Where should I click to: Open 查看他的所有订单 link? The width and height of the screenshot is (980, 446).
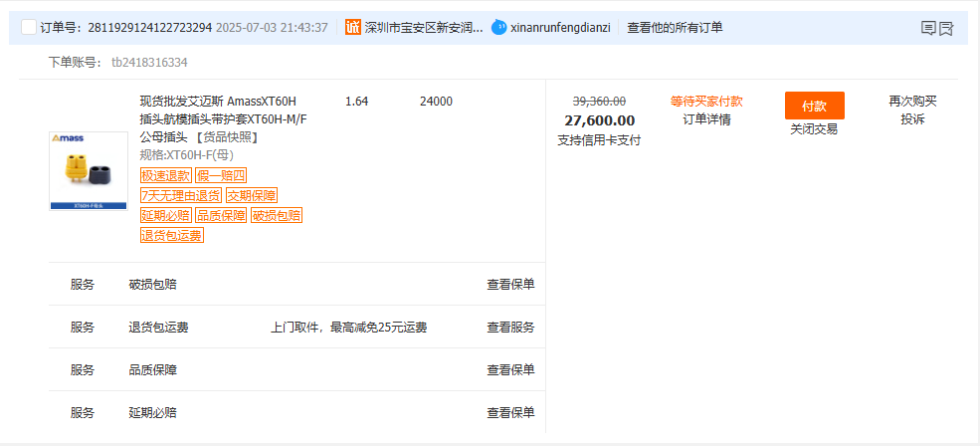[x=675, y=28]
